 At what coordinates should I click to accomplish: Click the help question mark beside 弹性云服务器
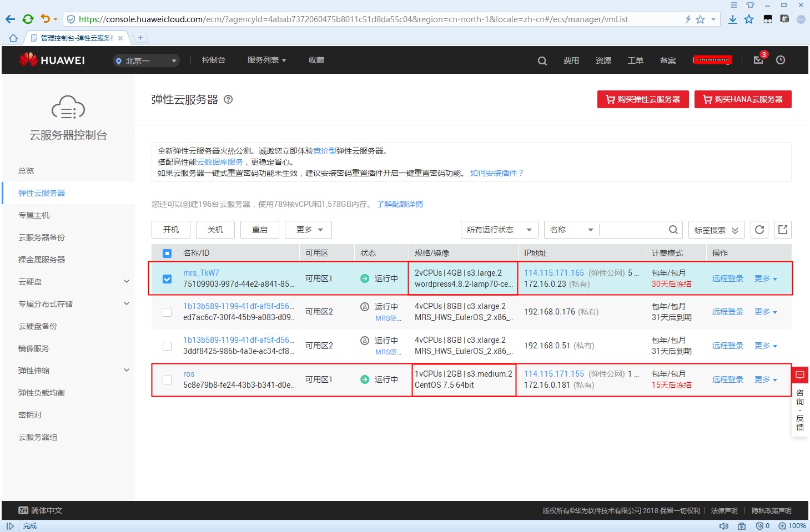(228, 99)
